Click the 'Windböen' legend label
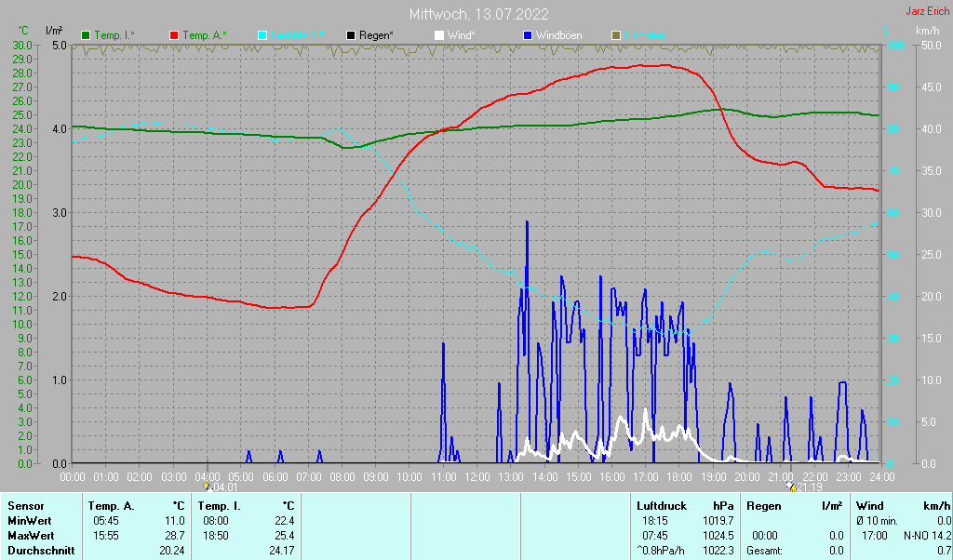Viewport: 953px width, 560px height. coord(558,36)
